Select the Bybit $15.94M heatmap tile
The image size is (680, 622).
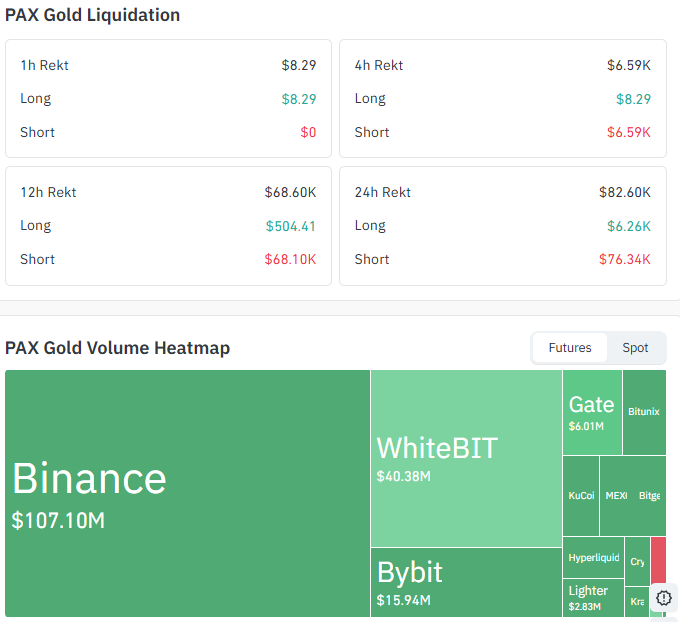(466, 582)
